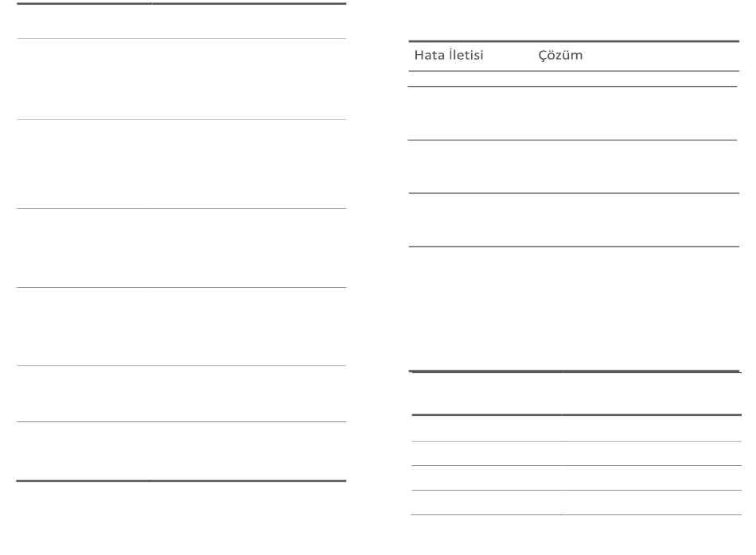Click second empty cell under Hata İletisi column
This screenshot has width=756, height=555.
point(470,113)
